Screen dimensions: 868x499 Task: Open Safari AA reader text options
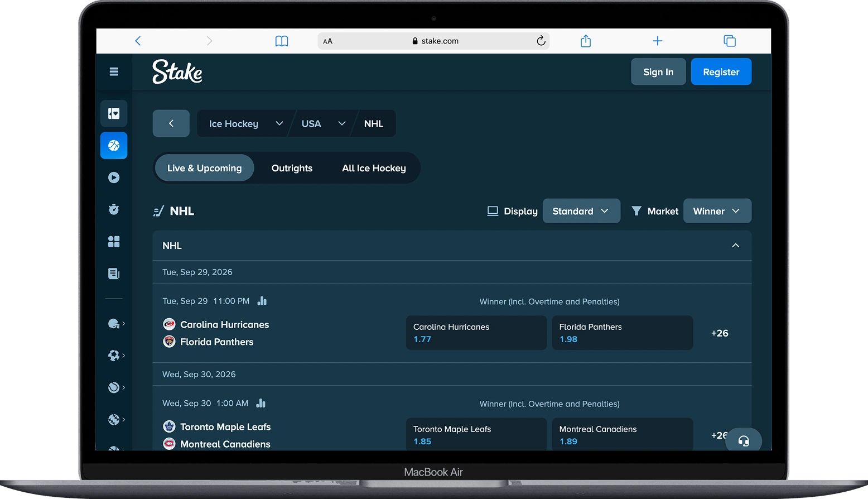(x=328, y=41)
